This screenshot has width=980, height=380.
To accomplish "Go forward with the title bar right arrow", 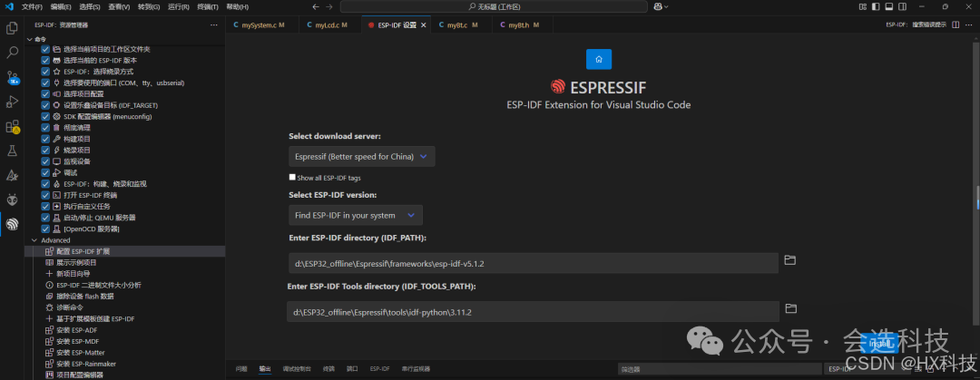I will coord(329,7).
